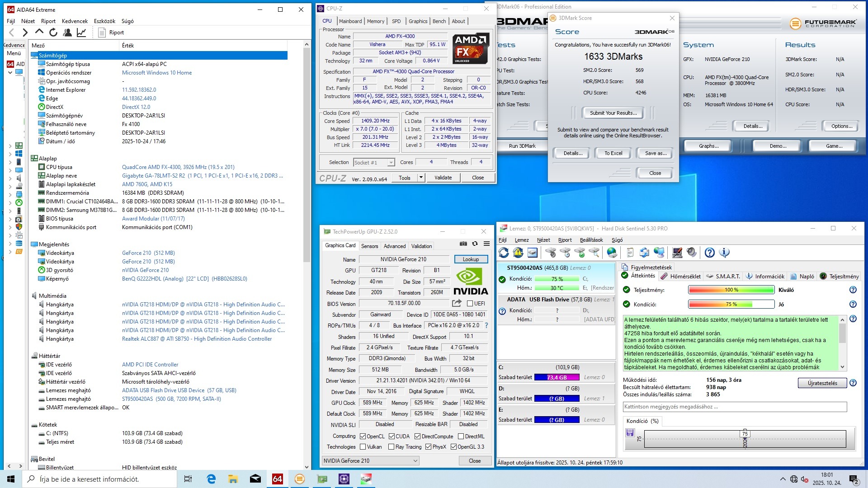Click the GPU-Z screenshot camera icon

(463, 244)
